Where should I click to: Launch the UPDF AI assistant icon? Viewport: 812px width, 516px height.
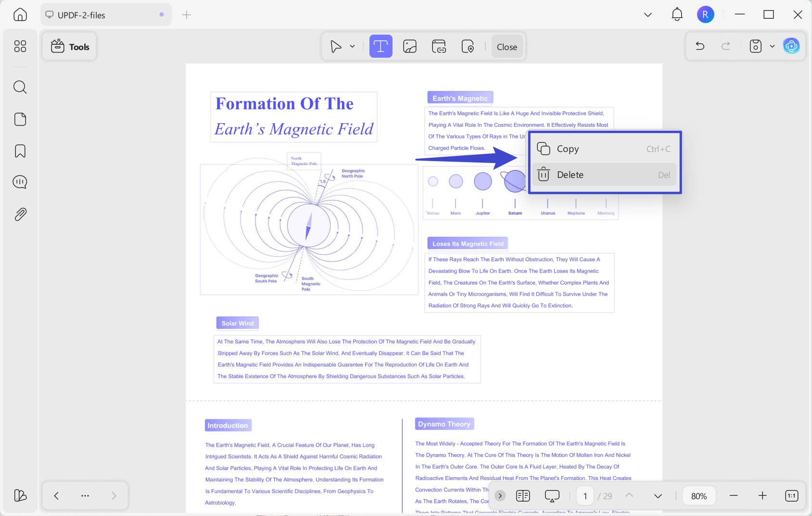791,46
